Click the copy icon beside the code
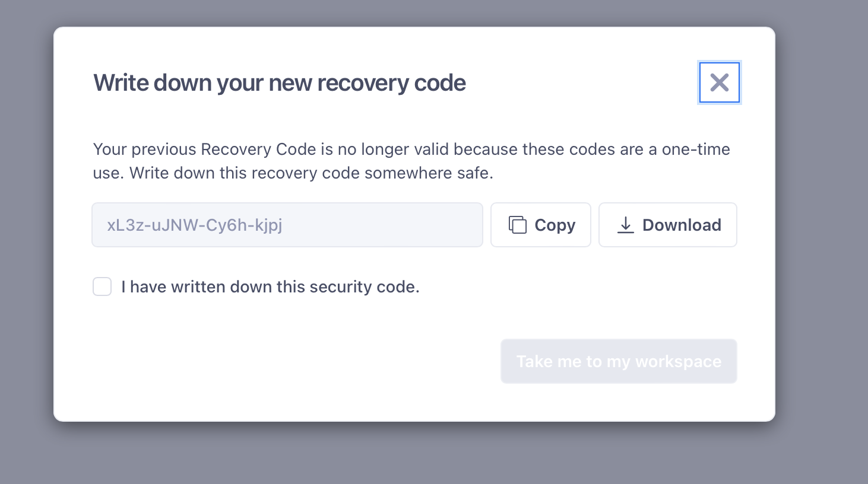 pos(517,225)
